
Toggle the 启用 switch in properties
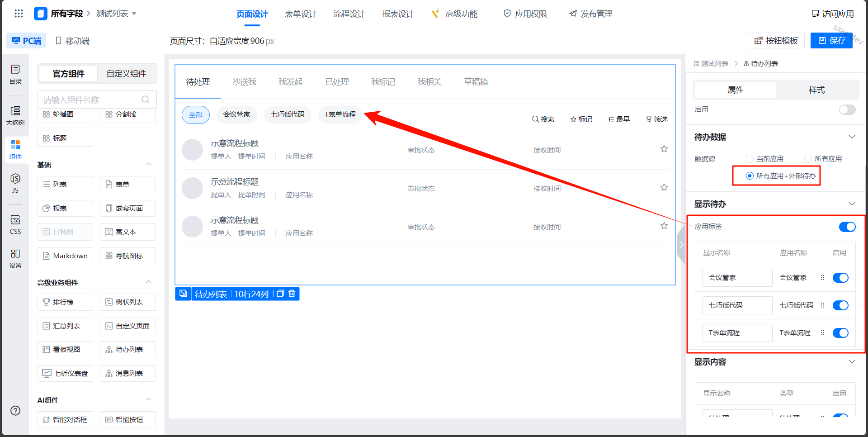tap(847, 109)
